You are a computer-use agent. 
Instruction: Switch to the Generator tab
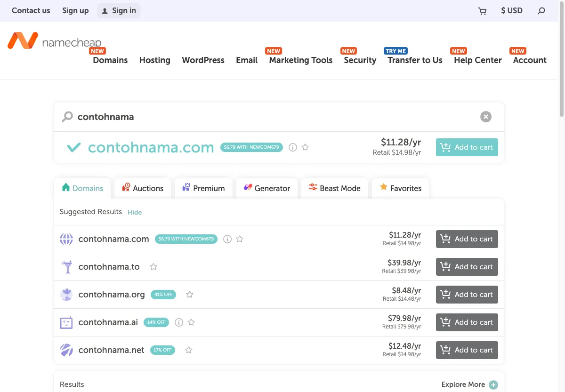[x=267, y=188]
